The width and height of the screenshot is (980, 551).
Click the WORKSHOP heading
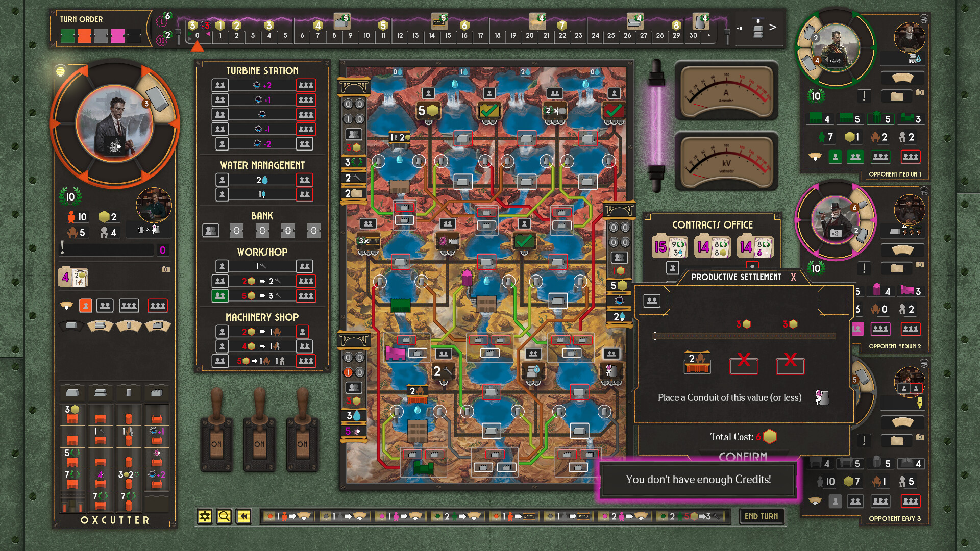(x=262, y=252)
